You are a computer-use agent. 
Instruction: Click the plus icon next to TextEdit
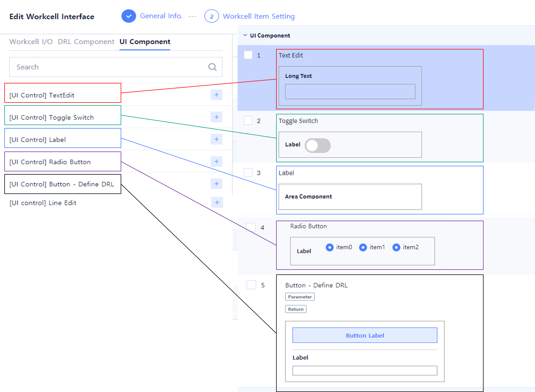tap(216, 95)
